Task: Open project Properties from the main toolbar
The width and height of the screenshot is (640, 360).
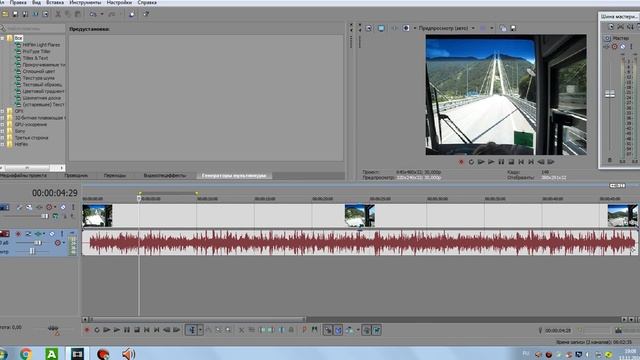Action: coord(45,14)
